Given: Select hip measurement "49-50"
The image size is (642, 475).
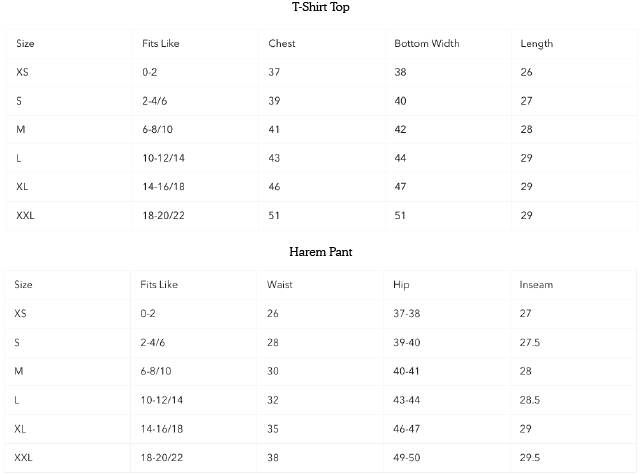Looking at the screenshot, I should [408, 457].
